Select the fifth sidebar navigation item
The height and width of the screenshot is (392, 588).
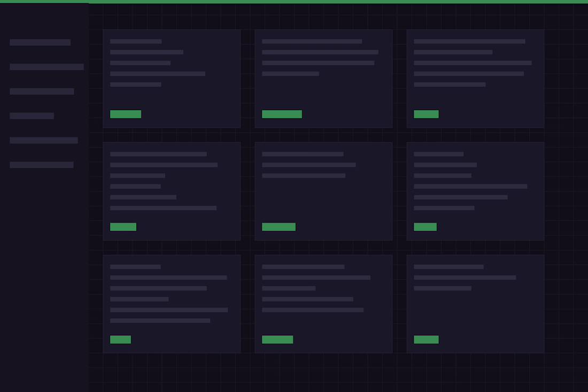pyautogui.click(x=44, y=140)
